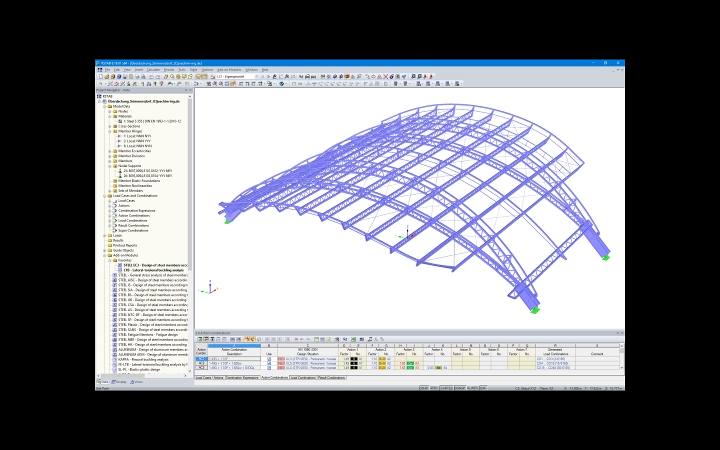This screenshot has width=720, height=450.
Task: Switch to navigator Display tab
Action: pos(119,382)
